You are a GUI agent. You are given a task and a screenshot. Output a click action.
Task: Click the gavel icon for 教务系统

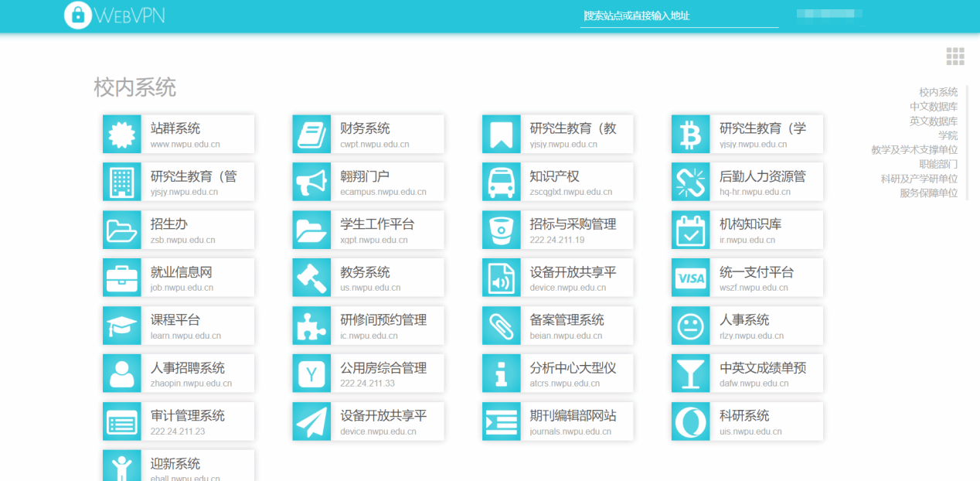pyautogui.click(x=311, y=278)
